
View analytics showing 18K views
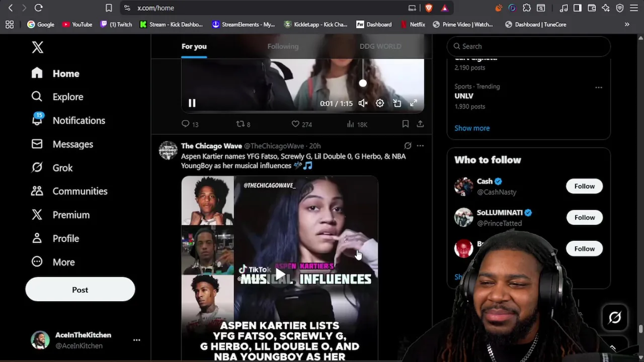tap(357, 124)
